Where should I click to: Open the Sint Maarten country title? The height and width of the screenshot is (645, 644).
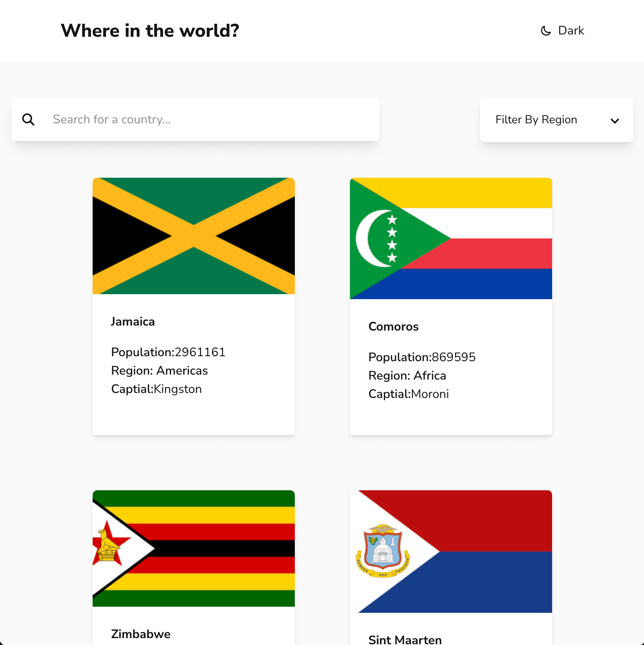click(405, 640)
